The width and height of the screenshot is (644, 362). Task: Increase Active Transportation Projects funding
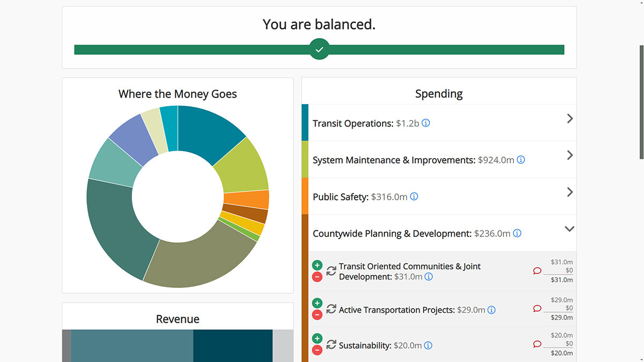pos(317,303)
